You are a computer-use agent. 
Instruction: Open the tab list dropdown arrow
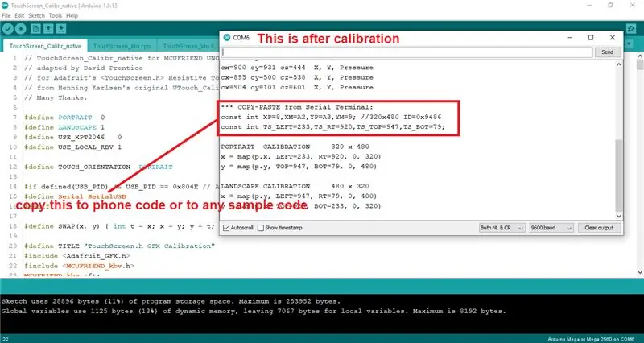629,43
